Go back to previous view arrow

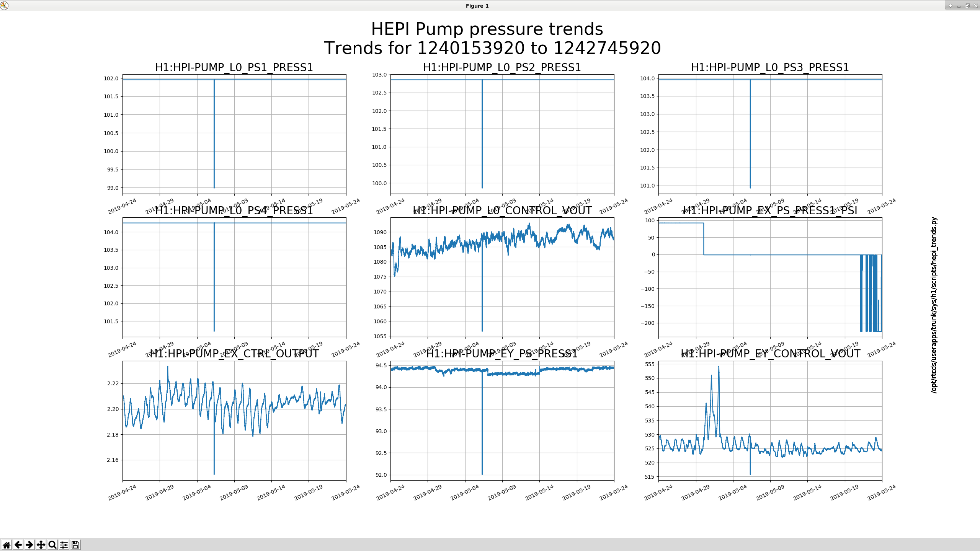click(18, 544)
